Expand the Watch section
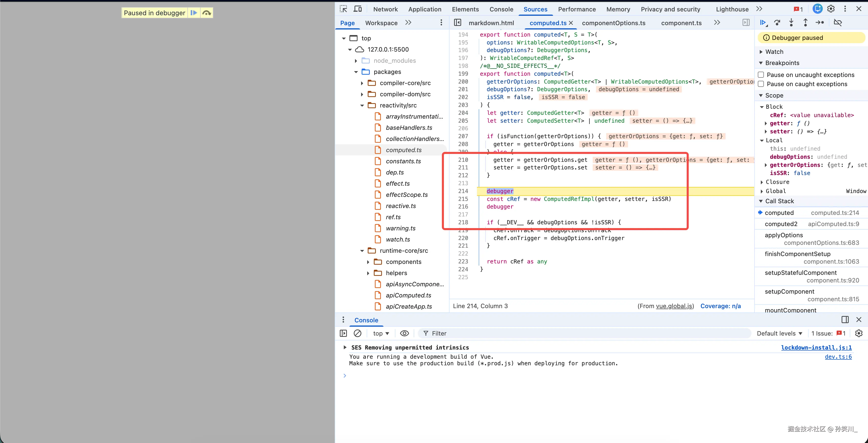Screen dimensions: 868x443 tap(774, 52)
